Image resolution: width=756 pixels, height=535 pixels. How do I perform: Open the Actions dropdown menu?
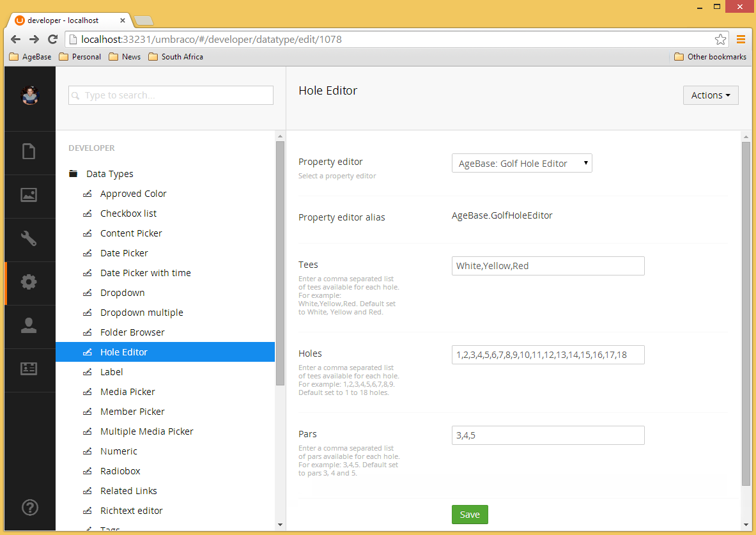[711, 95]
